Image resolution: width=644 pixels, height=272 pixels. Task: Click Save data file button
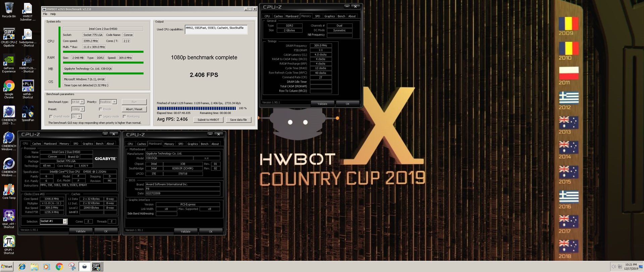point(238,120)
